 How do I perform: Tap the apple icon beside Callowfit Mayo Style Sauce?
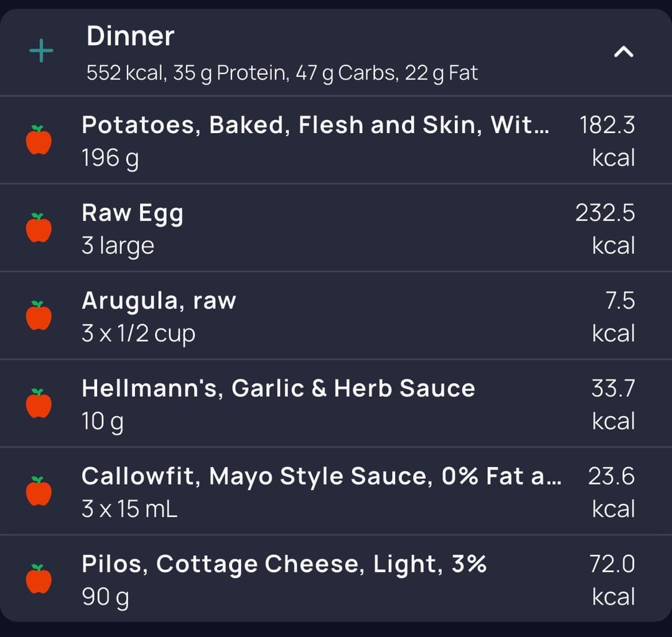(x=39, y=491)
